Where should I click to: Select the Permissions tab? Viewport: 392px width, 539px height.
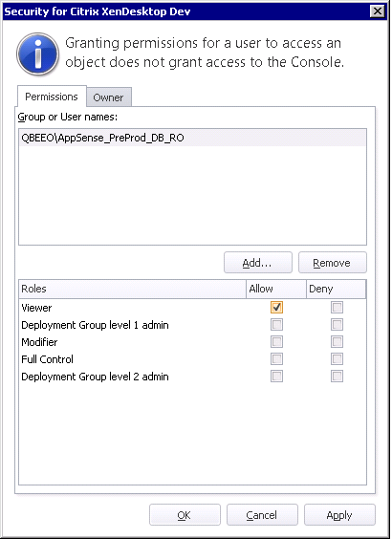click(52, 97)
